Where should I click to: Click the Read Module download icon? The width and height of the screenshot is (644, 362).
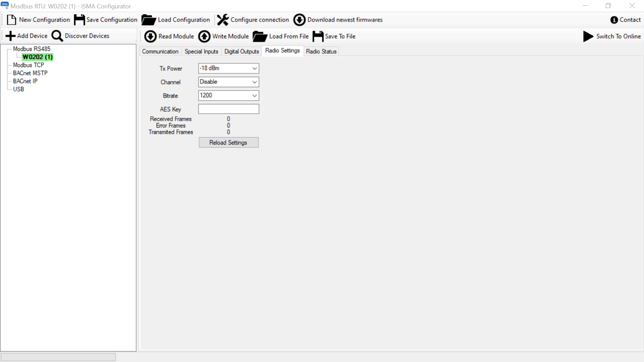tap(150, 36)
